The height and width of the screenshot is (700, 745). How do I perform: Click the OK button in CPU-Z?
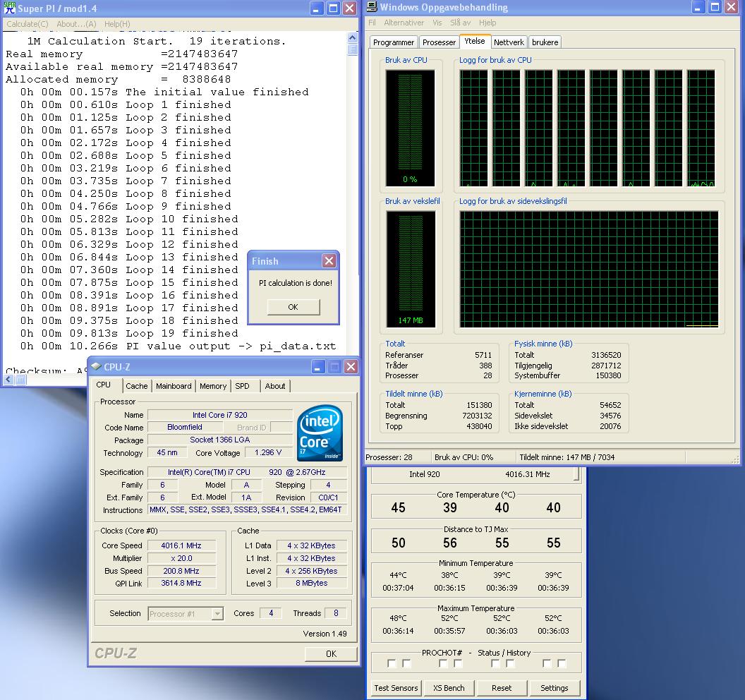[x=331, y=654]
